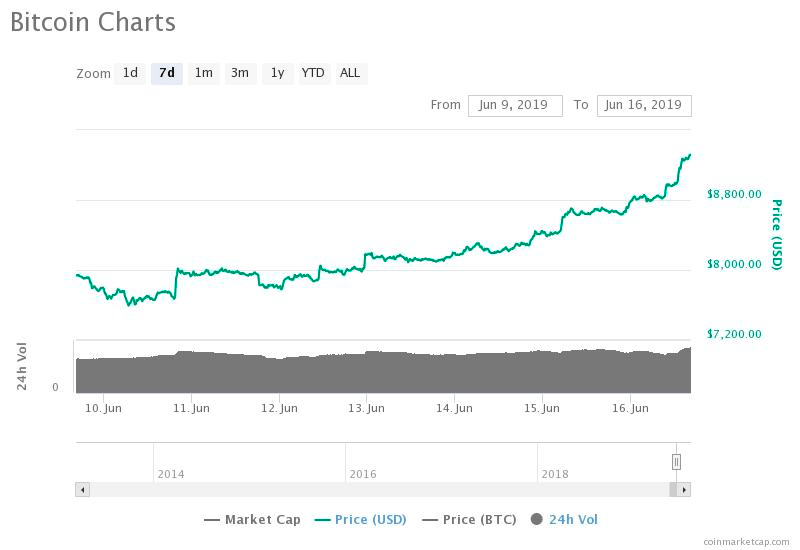800x550 pixels.
Task: Select the 1d zoom range
Action: click(130, 73)
